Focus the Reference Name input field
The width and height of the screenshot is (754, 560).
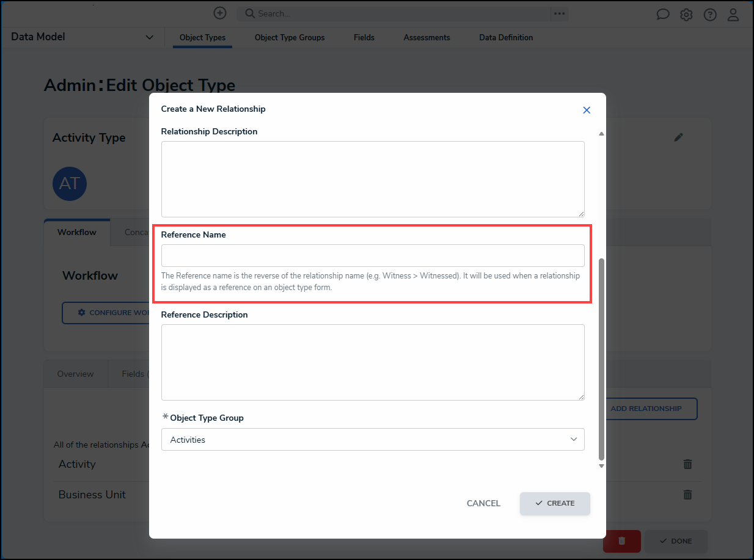[x=373, y=255]
